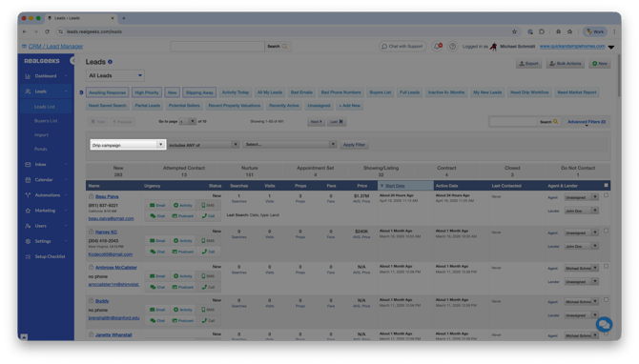Image resolution: width=639 pixels, height=364 pixels.
Task: Select the checkbox for Beau Paiva
Action: point(606,195)
